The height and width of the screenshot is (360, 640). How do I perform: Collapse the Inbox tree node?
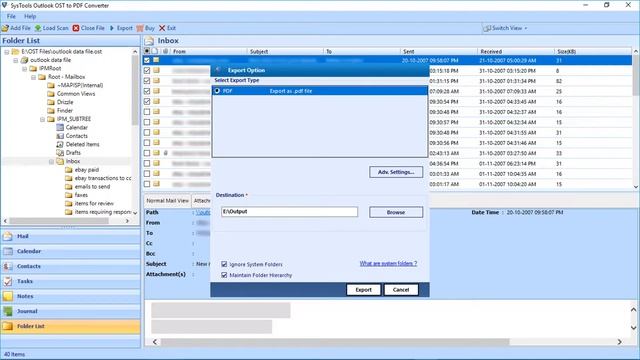point(52,162)
